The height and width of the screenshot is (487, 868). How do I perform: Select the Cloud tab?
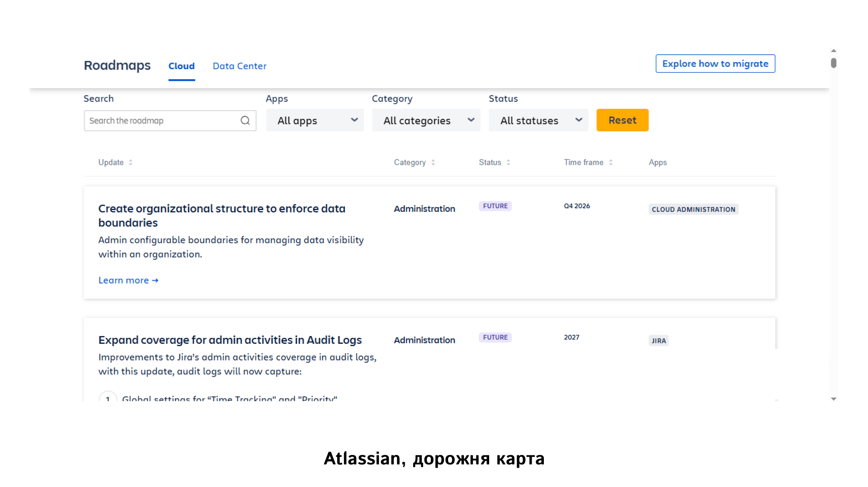[x=181, y=66]
